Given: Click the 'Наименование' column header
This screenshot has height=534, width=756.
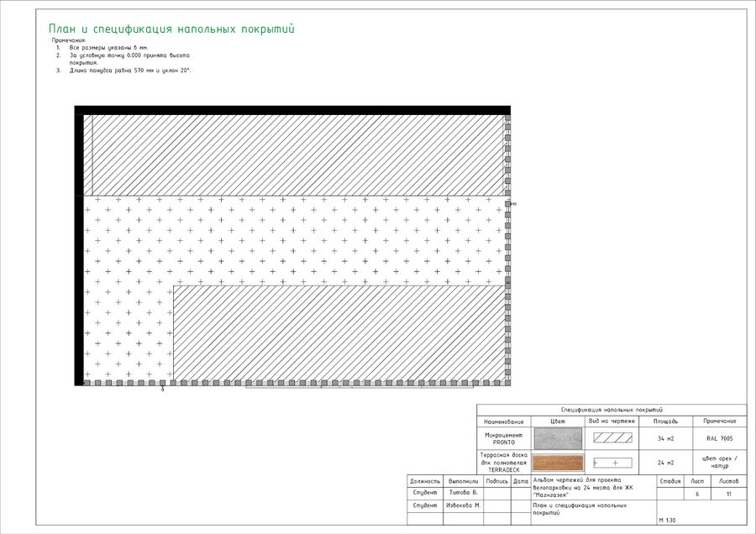Looking at the screenshot, I should tap(504, 421).
